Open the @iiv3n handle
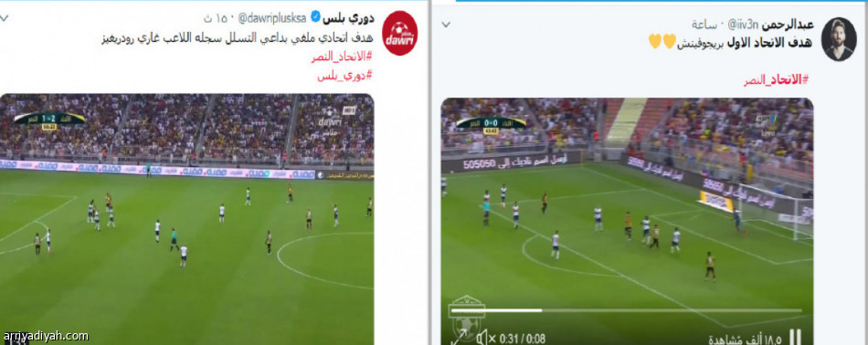The image size is (868, 345). (x=741, y=25)
